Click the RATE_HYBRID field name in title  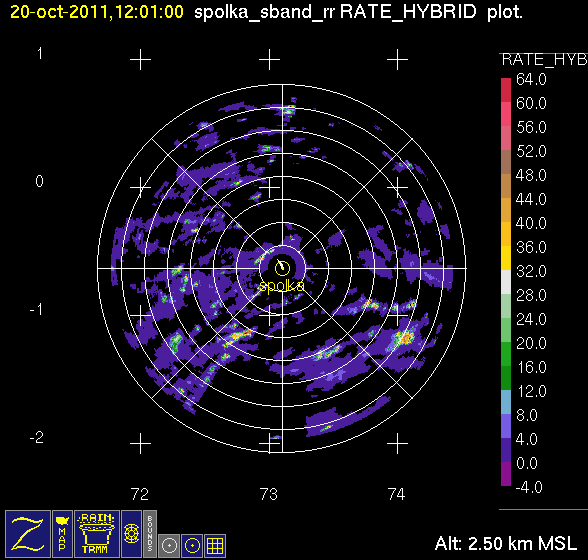(x=408, y=12)
